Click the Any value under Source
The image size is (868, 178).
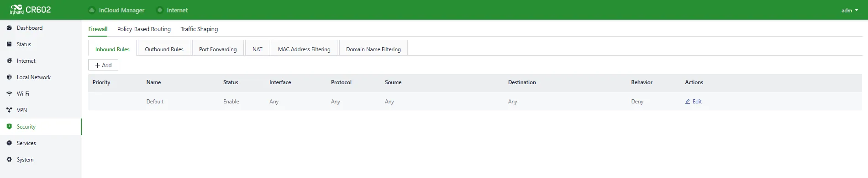[x=389, y=102]
